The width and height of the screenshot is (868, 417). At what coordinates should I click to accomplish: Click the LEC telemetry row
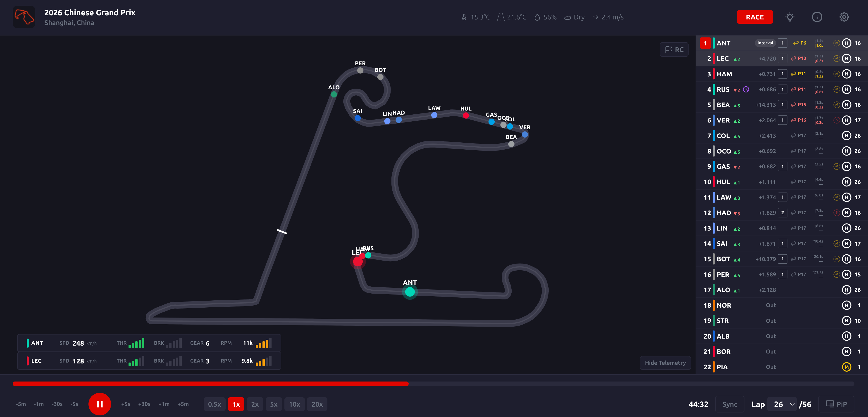149,361
